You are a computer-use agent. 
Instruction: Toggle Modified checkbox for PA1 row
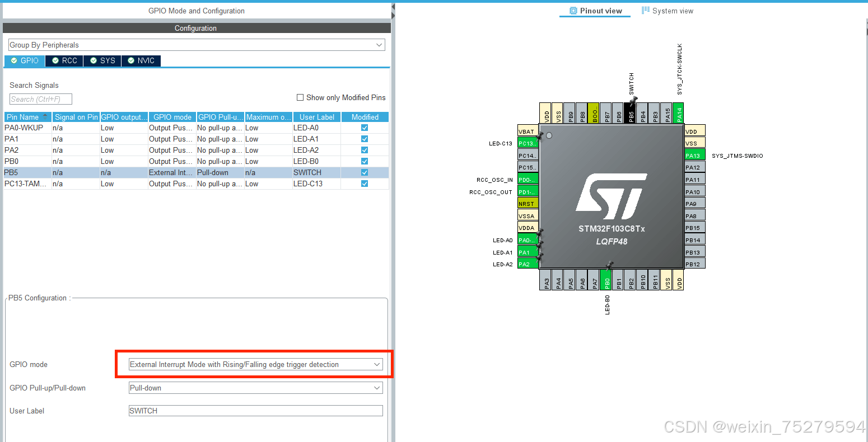click(365, 139)
